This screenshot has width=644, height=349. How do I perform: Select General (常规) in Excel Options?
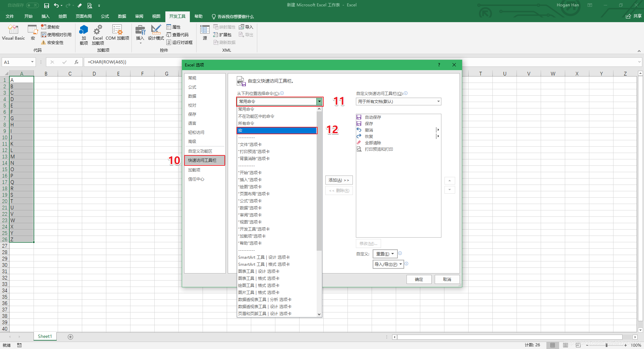coord(205,78)
